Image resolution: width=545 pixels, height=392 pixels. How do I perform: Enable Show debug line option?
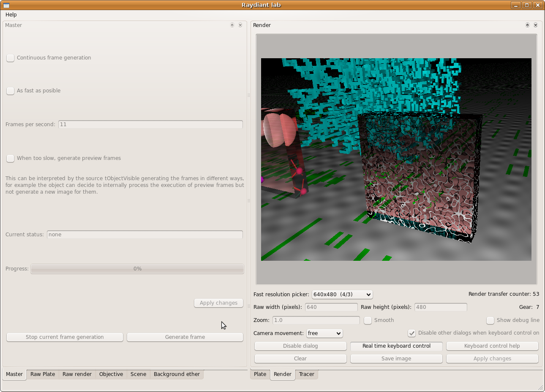(x=490, y=320)
